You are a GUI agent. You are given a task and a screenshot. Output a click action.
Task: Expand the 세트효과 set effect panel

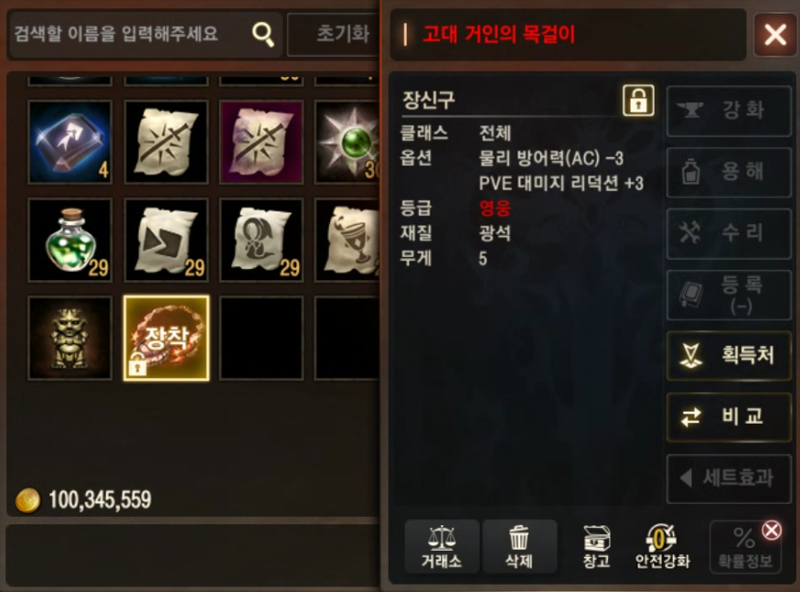click(729, 479)
